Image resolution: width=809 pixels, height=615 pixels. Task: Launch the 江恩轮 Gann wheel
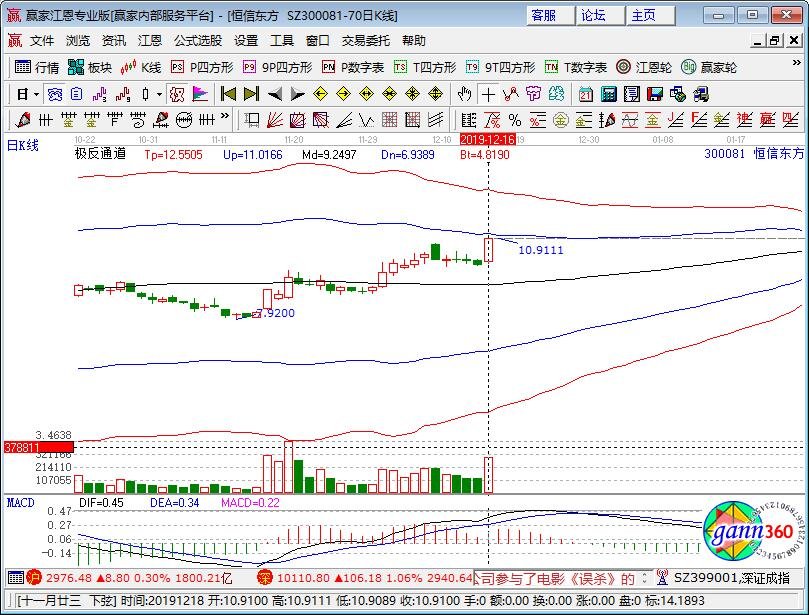coord(644,67)
